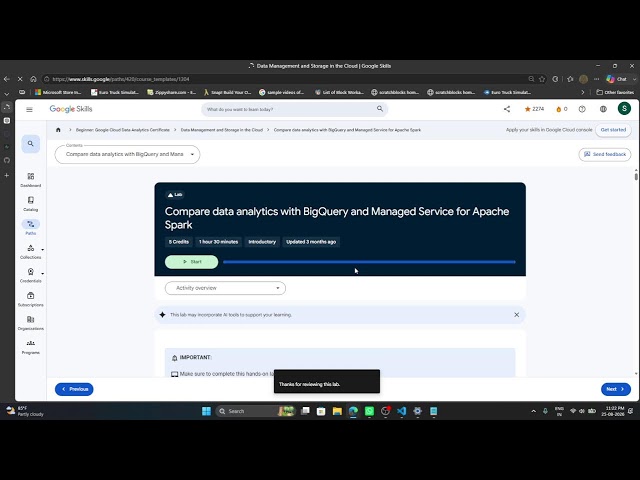Open Credentials in the sidebar

click(x=31, y=276)
